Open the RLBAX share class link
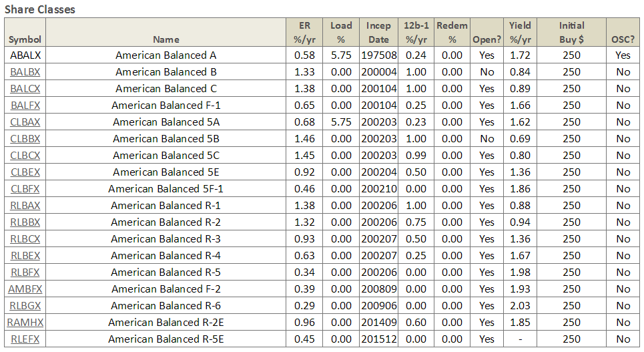Viewport: 644px width, 352px height. pos(25,206)
